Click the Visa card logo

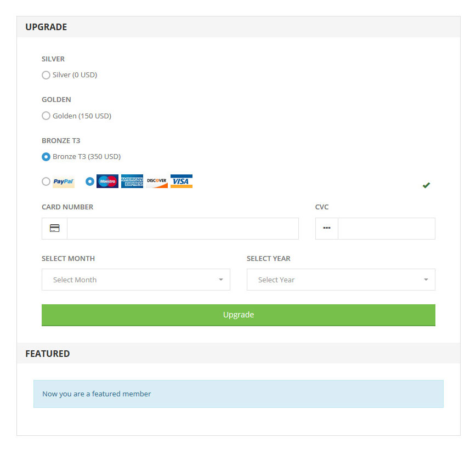(x=182, y=181)
